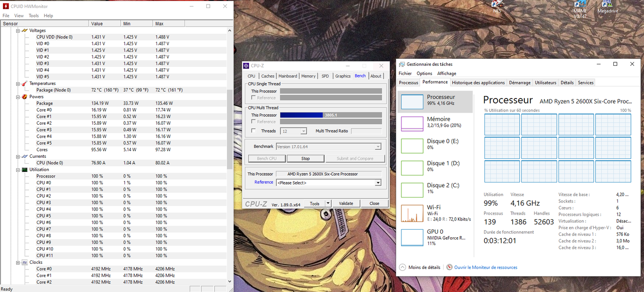Select the Processeur graph thumbnail
Viewport: 644px width, 292px height.
(x=412, y=102)
